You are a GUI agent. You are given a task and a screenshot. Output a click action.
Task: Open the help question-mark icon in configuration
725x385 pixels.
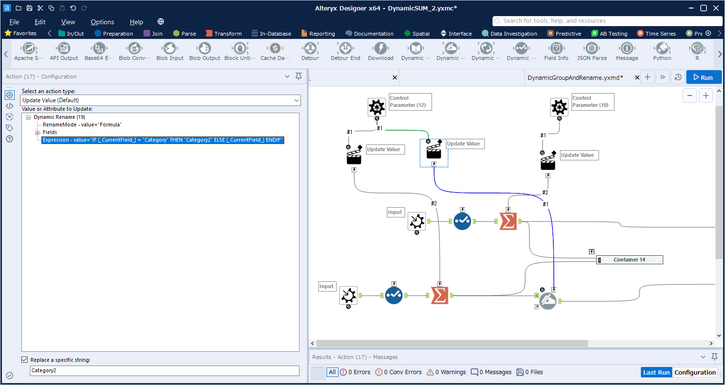click(x=9, y=139)
